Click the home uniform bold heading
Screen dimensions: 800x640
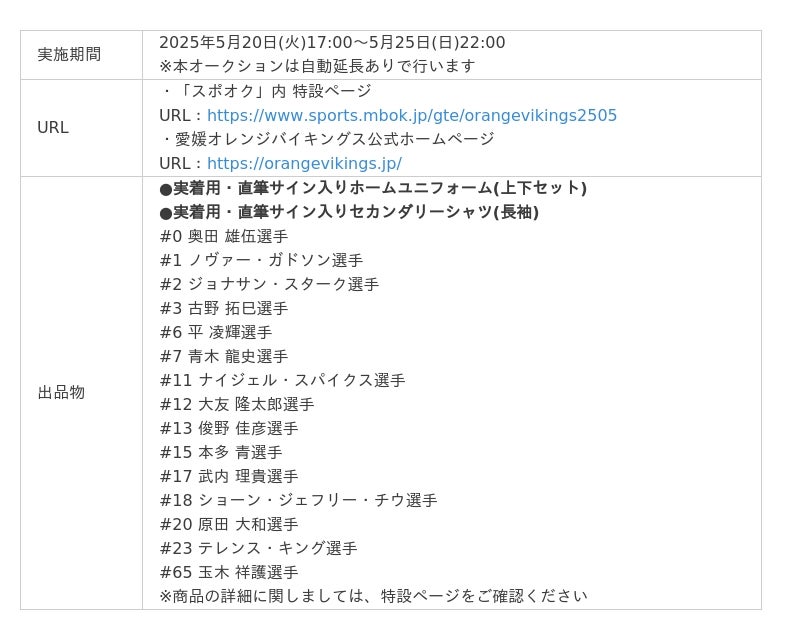click(372, 188)
